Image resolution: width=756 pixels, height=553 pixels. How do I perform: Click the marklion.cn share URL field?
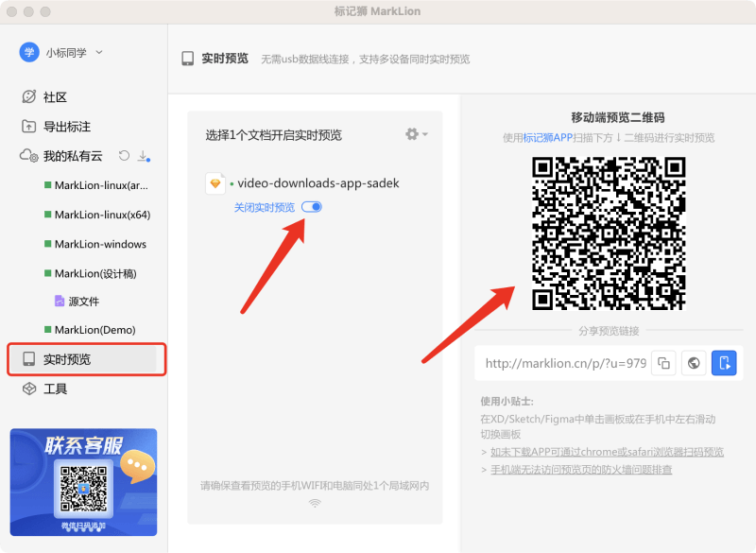pyautogui.click(x=565, y=363)
